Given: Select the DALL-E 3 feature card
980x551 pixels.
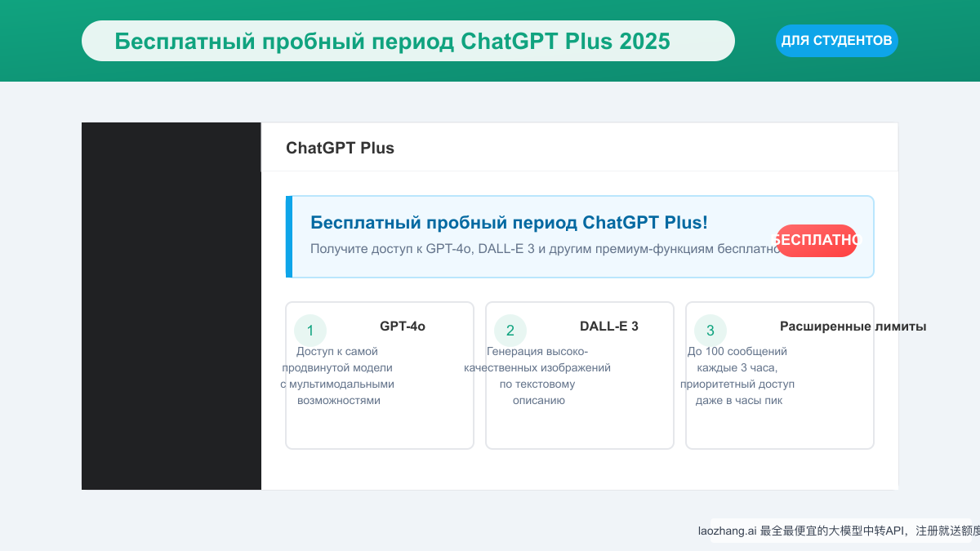Looking at the screenshot, I should click(x=580, y=375).
